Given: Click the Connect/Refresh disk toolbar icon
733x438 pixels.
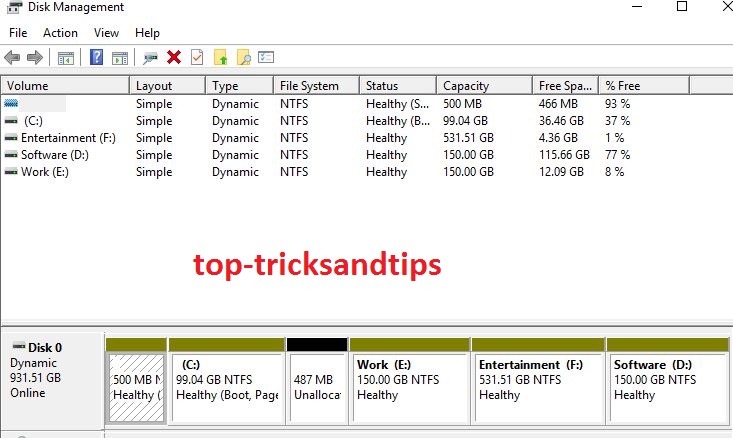Looking at the screenshot, I should pyautogui.click(x=150, y=58).
